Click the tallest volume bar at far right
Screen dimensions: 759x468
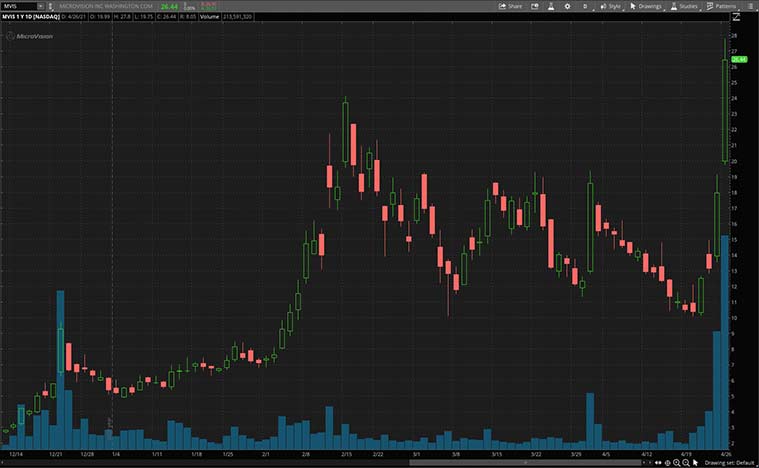pos(725,342)
